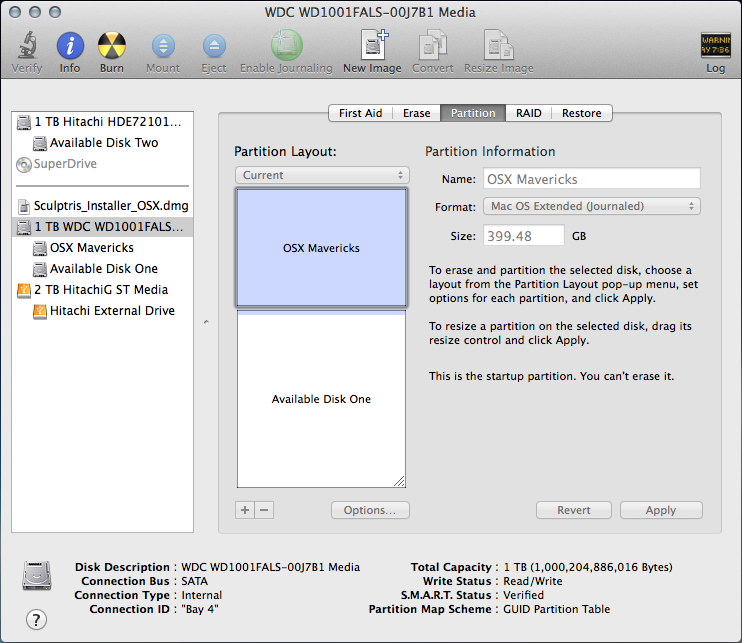742x643 pixels.
Task: Click the S.M.A.R.T. Status "Verified" value
Action: coord(523,595)
